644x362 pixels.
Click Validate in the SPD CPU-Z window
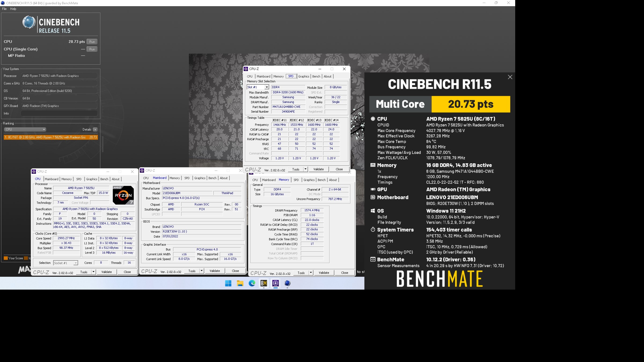[319, 169]
